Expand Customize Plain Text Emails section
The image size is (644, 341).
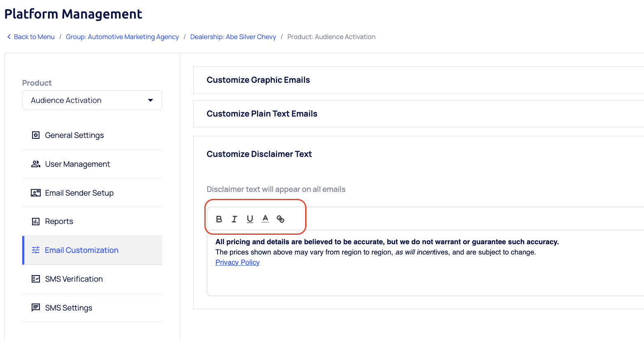pos(262,114)
